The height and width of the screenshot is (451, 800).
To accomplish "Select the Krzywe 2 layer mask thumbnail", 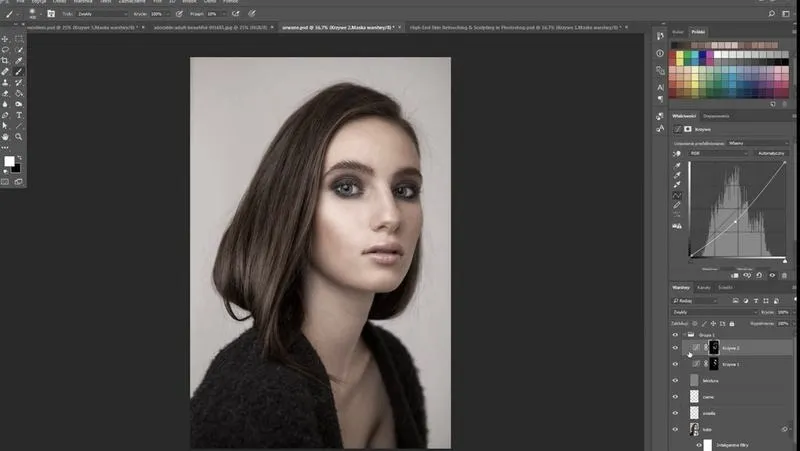I will [712, 347].
